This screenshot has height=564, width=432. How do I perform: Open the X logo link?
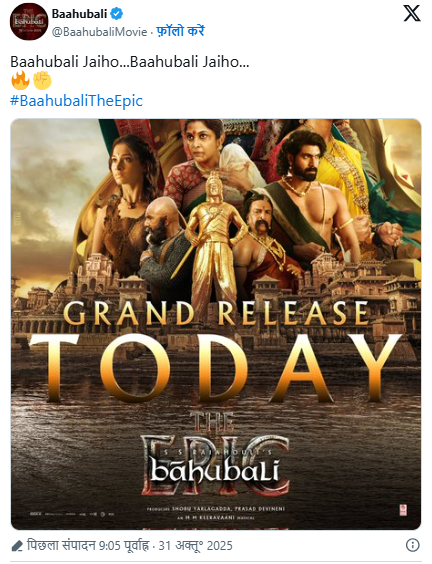[411, 14]
